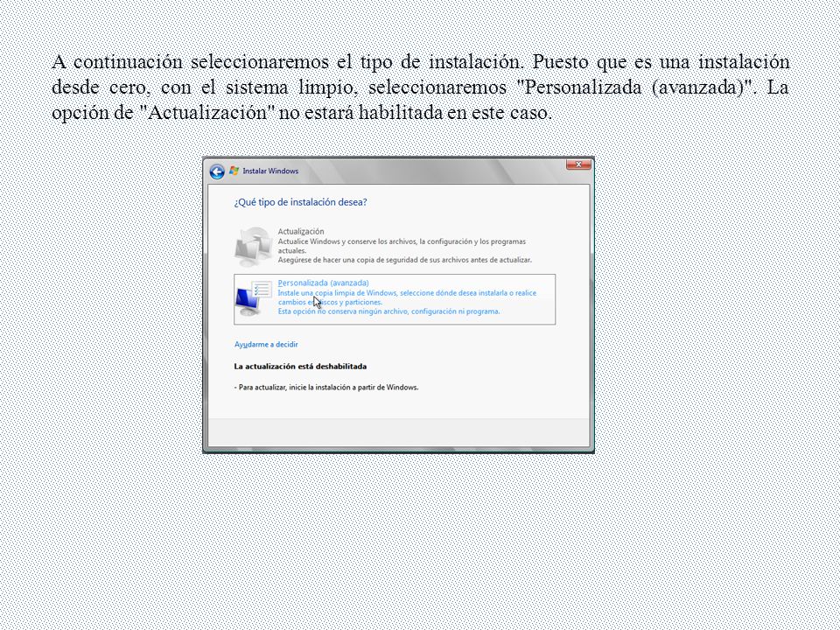
Task: Click "Instalar Windows" title text
Action: [x=270, y=171]
